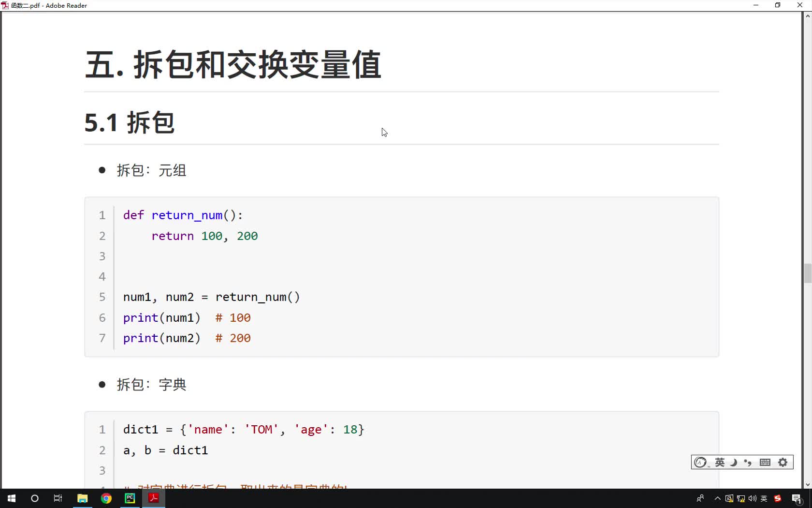812x508 pixels.
Task: Click the dict1 definition code line
Action: point(243,430)
